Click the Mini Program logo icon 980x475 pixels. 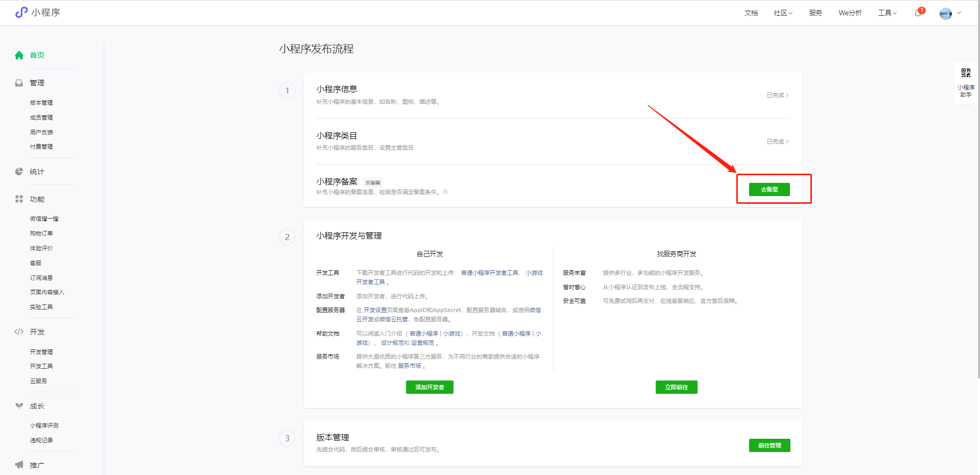coord(21,12)
